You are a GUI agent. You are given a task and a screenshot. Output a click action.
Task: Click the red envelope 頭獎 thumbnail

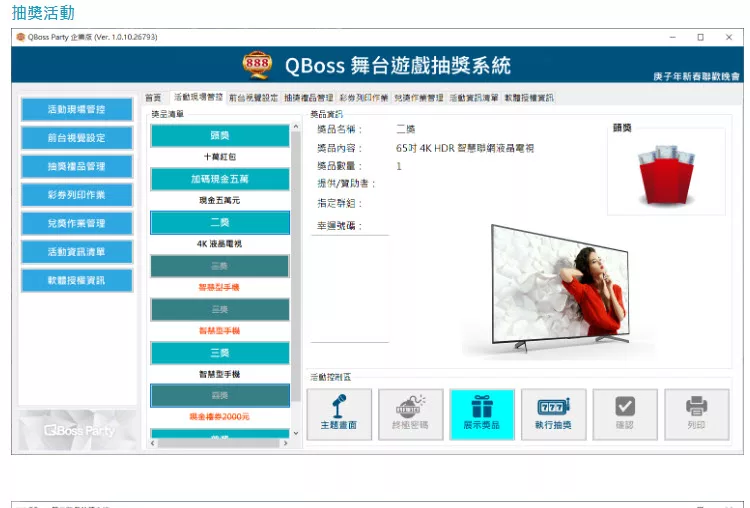point(665,172)
